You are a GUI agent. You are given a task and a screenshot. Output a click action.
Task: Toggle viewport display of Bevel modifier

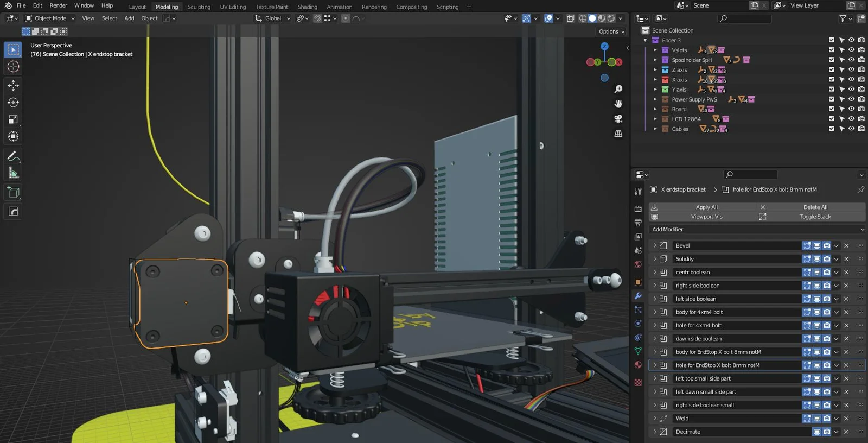(x=816, y=246)
